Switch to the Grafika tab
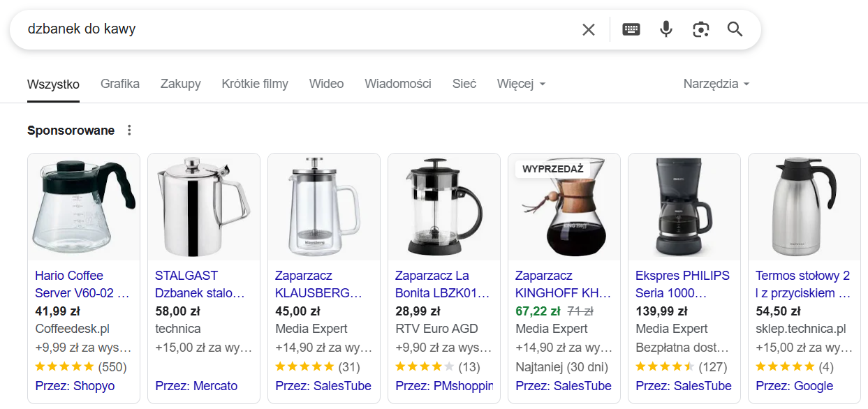This screenshot has width=868, height=409. coord(119,83)
